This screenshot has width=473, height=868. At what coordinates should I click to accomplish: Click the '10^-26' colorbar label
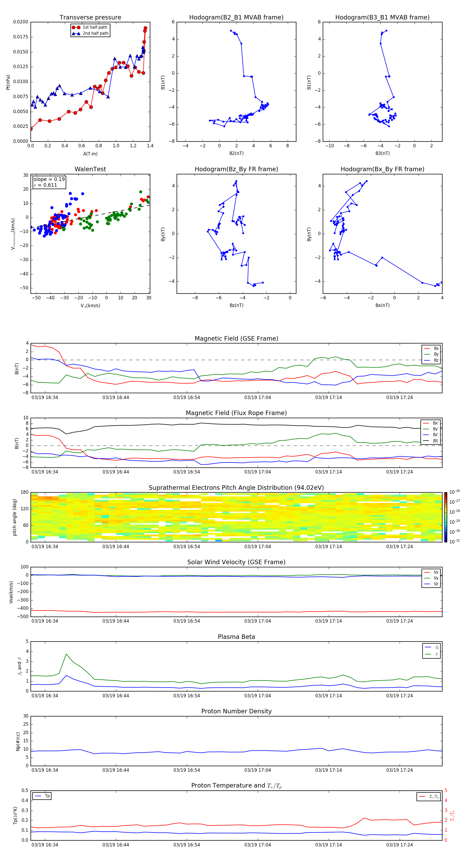coord(455,492)
